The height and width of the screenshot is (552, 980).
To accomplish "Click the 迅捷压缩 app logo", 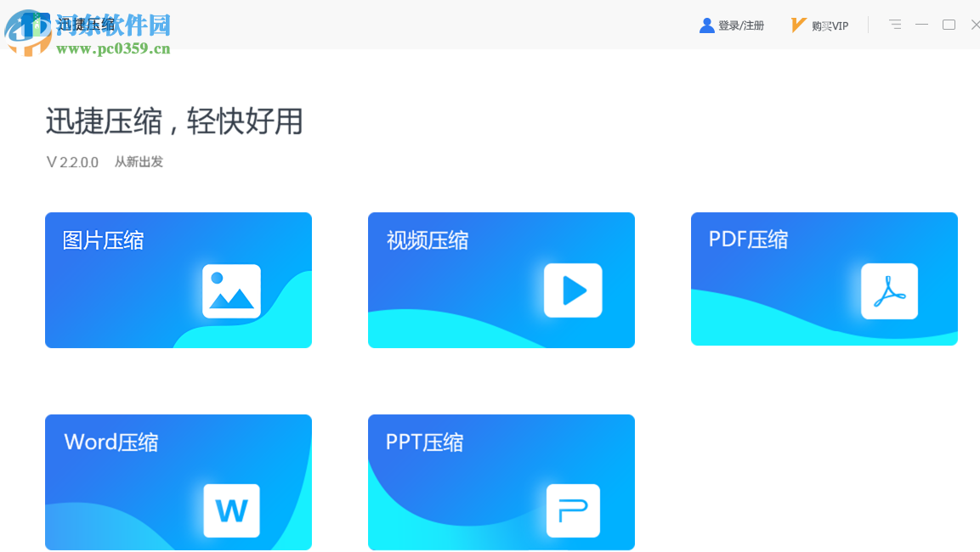I will 35,25.
